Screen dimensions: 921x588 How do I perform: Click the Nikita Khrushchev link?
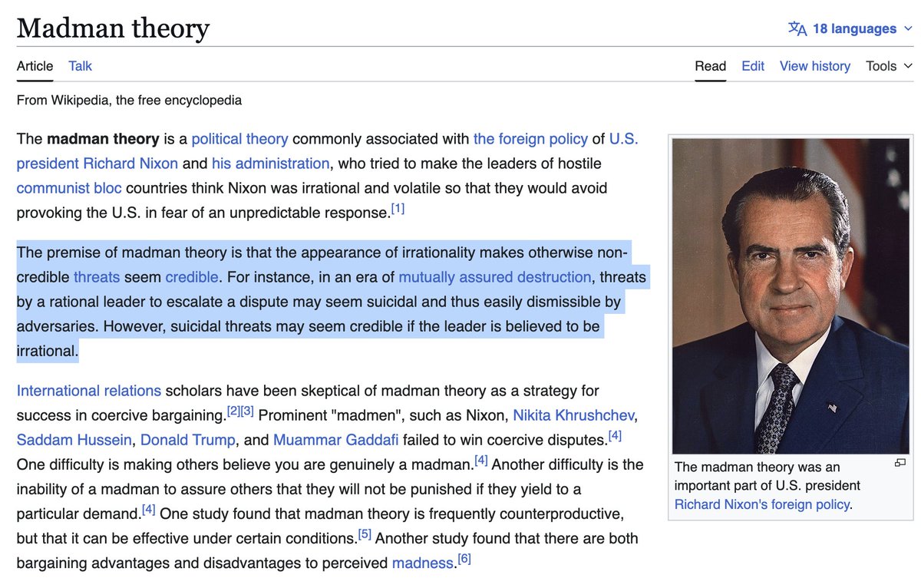click(x=573, y=415)
